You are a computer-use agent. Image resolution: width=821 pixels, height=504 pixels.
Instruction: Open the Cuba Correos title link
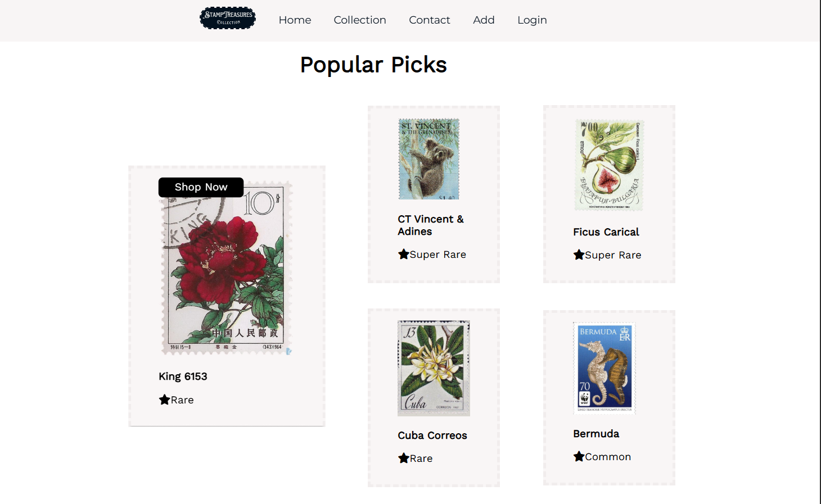coord(432,435)
